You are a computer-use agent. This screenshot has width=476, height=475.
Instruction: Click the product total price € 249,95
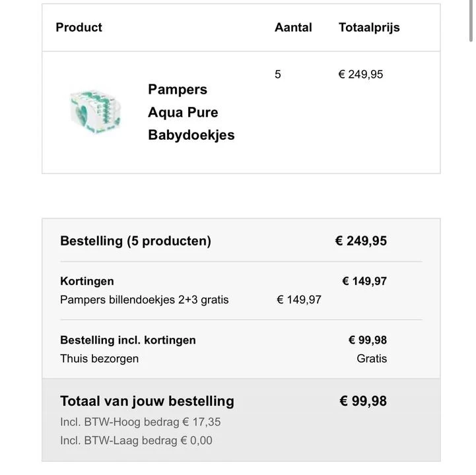point(360,75)
